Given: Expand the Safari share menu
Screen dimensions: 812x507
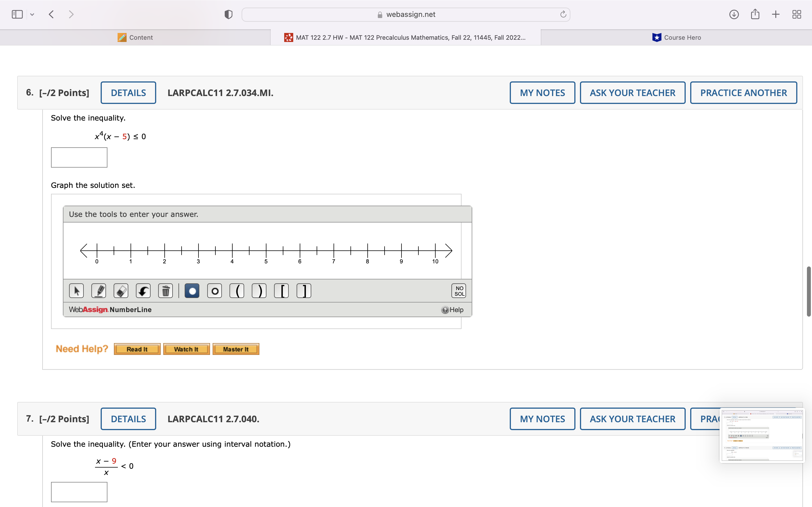Looking at the screenshot, I should click(x=755, y=14).
